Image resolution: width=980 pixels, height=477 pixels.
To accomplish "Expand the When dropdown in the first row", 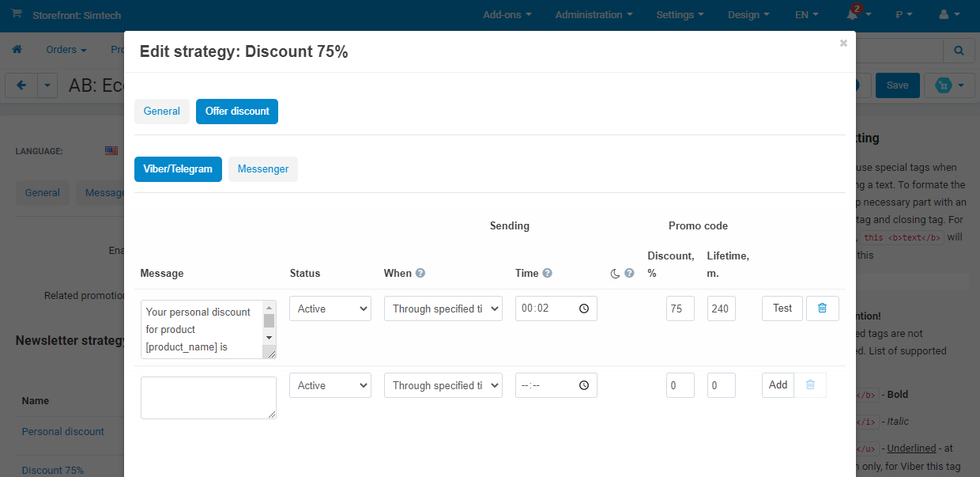I will point(443,309).
